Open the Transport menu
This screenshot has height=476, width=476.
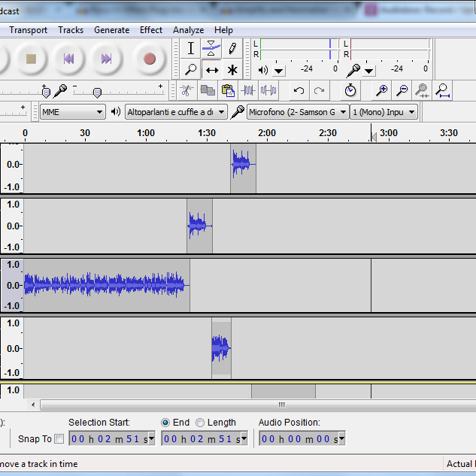(x=28, y=30)
